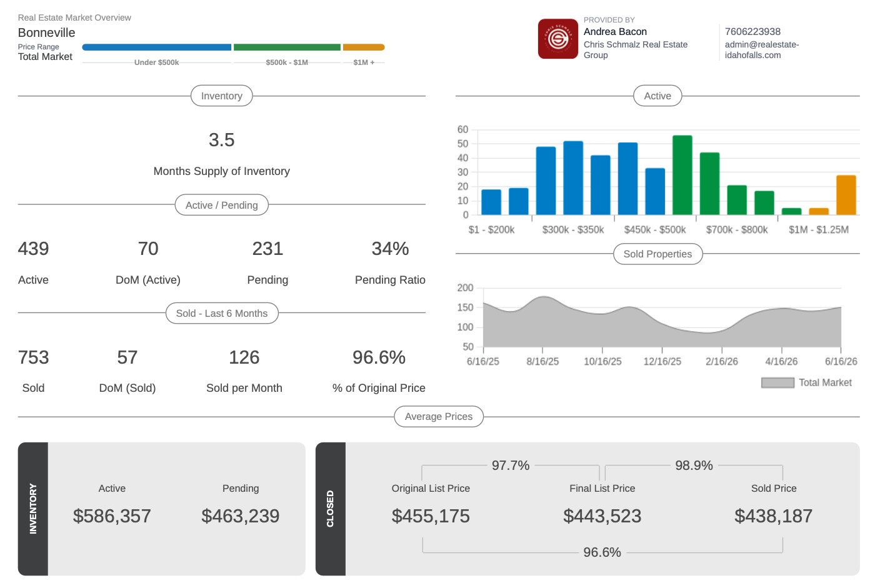Click the Real Estate Market Overview heading
This screenshot has height=588, width=870.
[x=74, y=17]
